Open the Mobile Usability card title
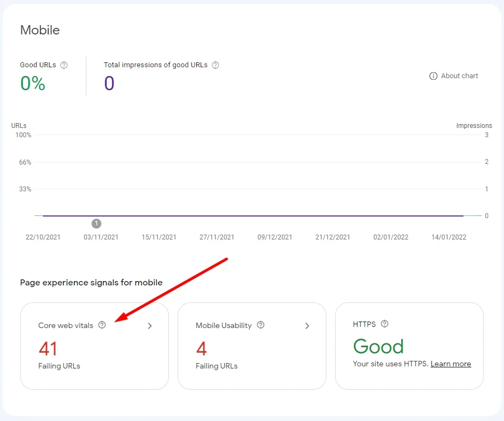 point(224,325)
